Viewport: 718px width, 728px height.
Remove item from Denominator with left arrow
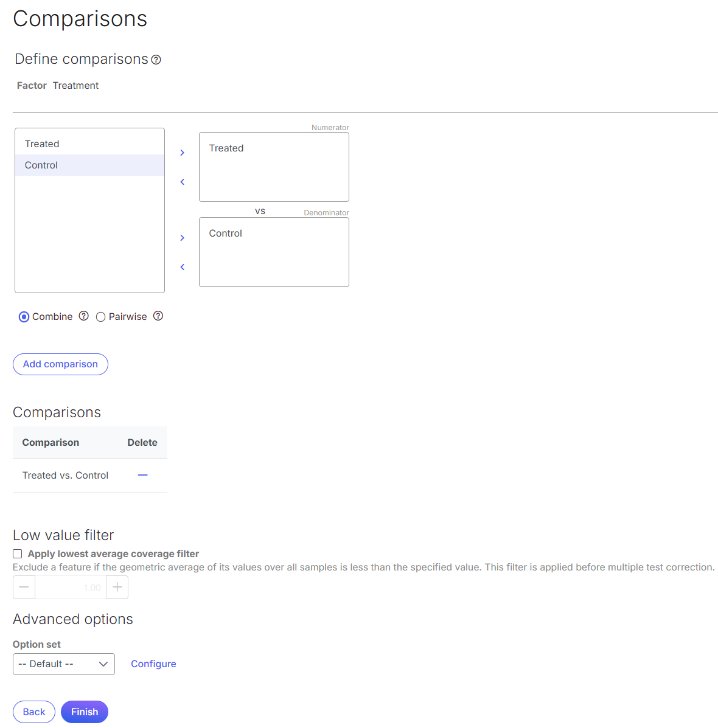pos(182,267)
